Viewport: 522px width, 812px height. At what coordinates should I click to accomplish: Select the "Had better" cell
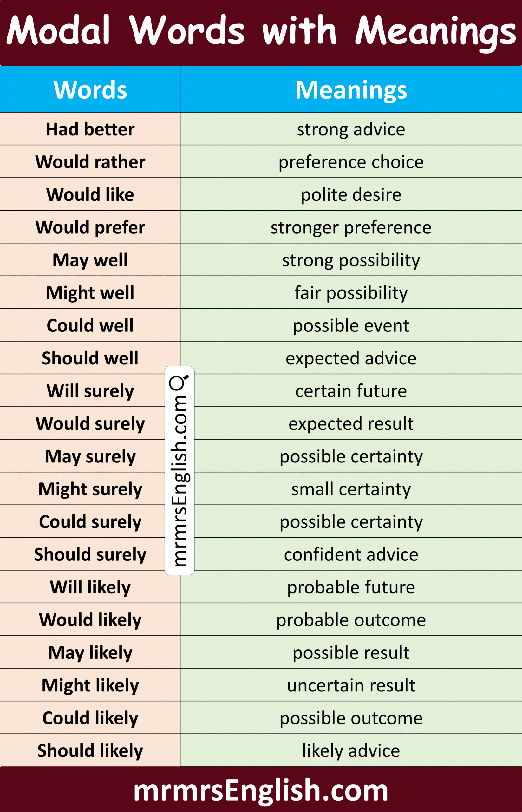pos(90,129)
